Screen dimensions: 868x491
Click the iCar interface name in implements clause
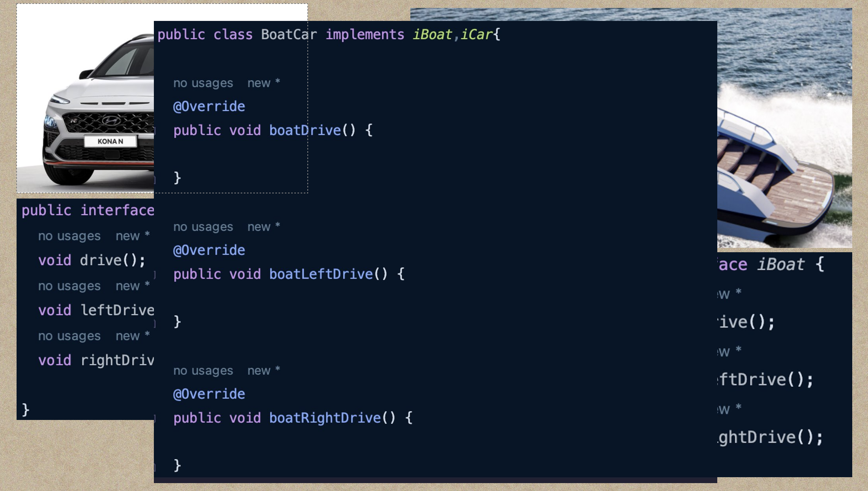coord(477,35)
